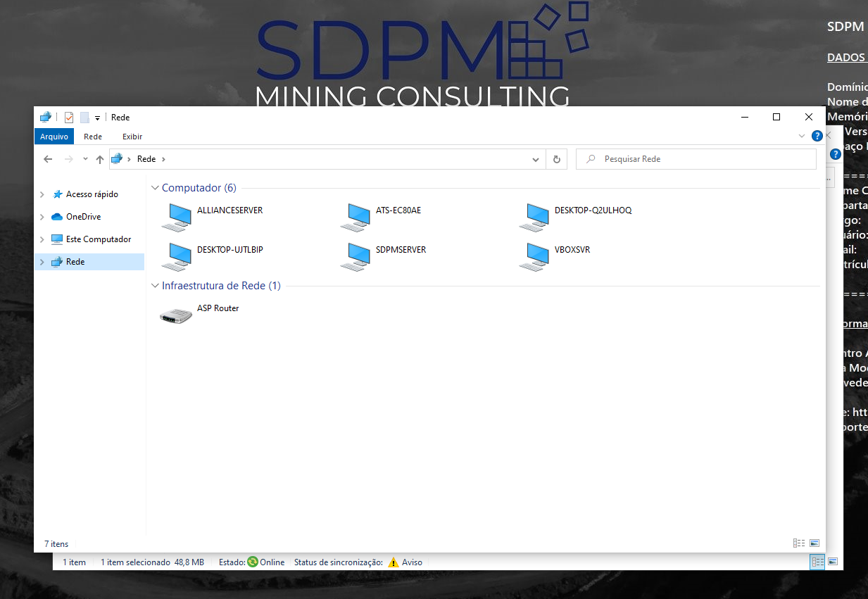Select the DESKTOP-Q2ULHOQ computer icon

pyautogui.click(x=533, y=217)
